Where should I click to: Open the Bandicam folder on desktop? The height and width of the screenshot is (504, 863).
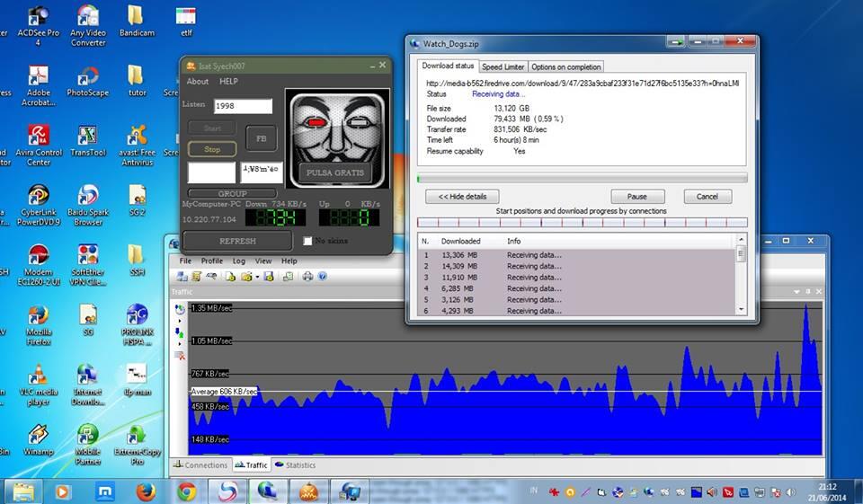tap(137, 22)
